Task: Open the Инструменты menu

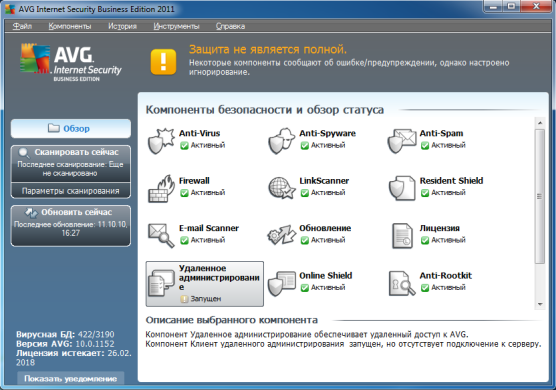Action: click(x=176, y=26)
